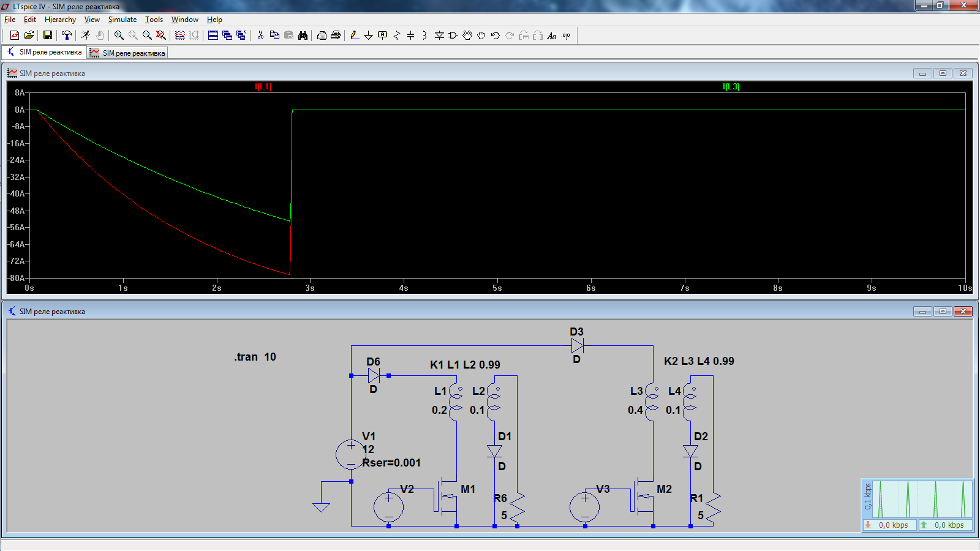The width and height of the screenshot is (980, 551).
Task: Select the Place Resistor tool
Action: [x=396, y=36]
